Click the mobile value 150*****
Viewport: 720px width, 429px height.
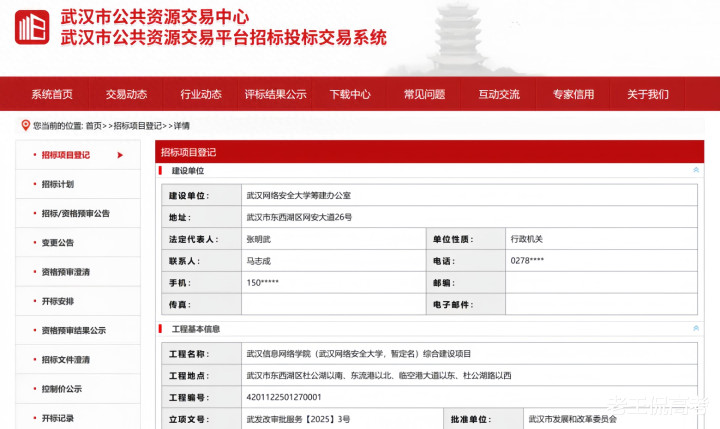262,282
